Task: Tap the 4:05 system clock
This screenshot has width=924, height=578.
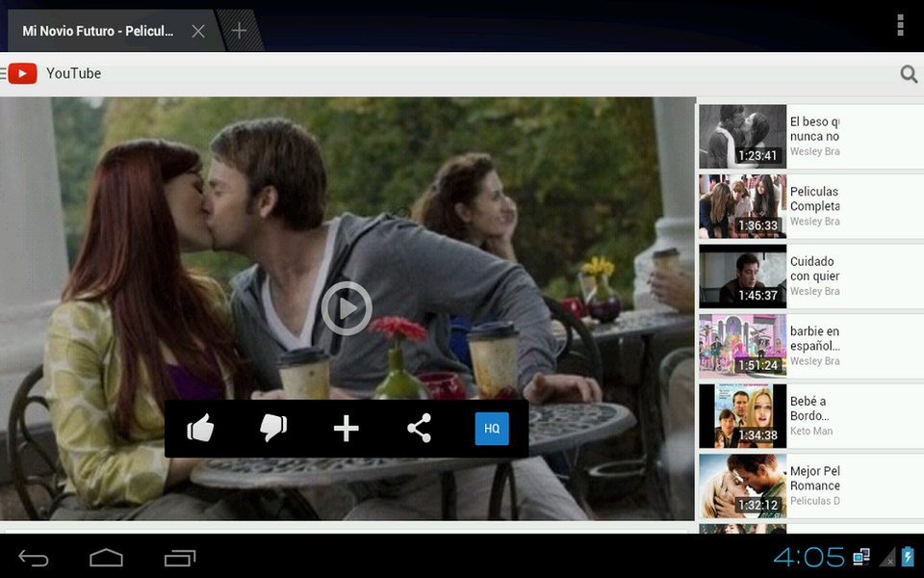Action: point(808,557)
